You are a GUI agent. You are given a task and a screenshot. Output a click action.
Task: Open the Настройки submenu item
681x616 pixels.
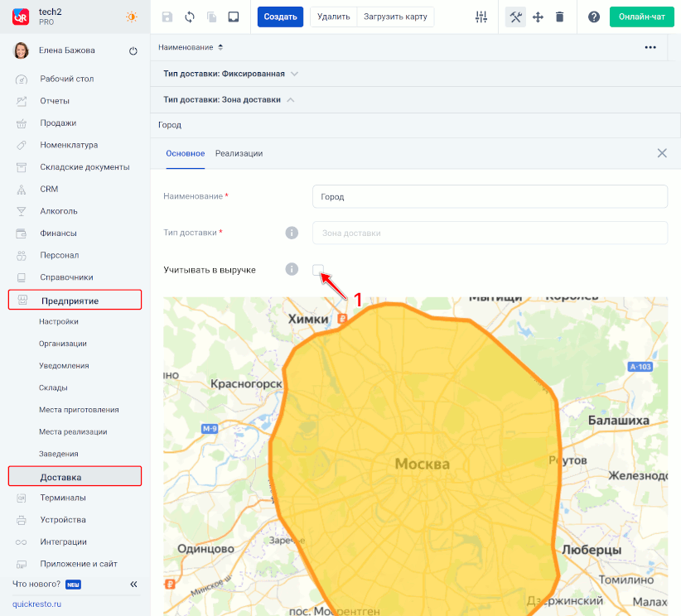click(59, 322)
